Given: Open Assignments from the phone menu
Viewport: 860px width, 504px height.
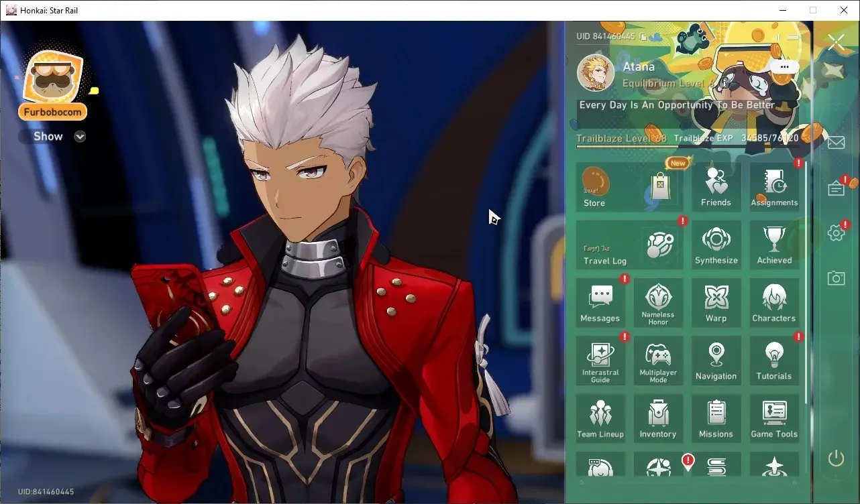Looking at the screenshot, I should click(774, 187).
